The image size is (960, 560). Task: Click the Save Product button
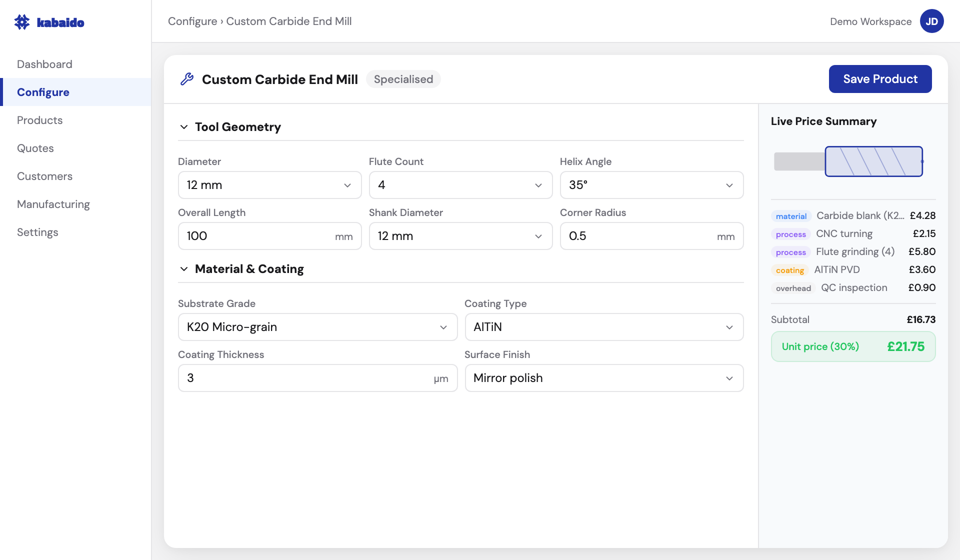pyautogui.click(x=880, y=78)
